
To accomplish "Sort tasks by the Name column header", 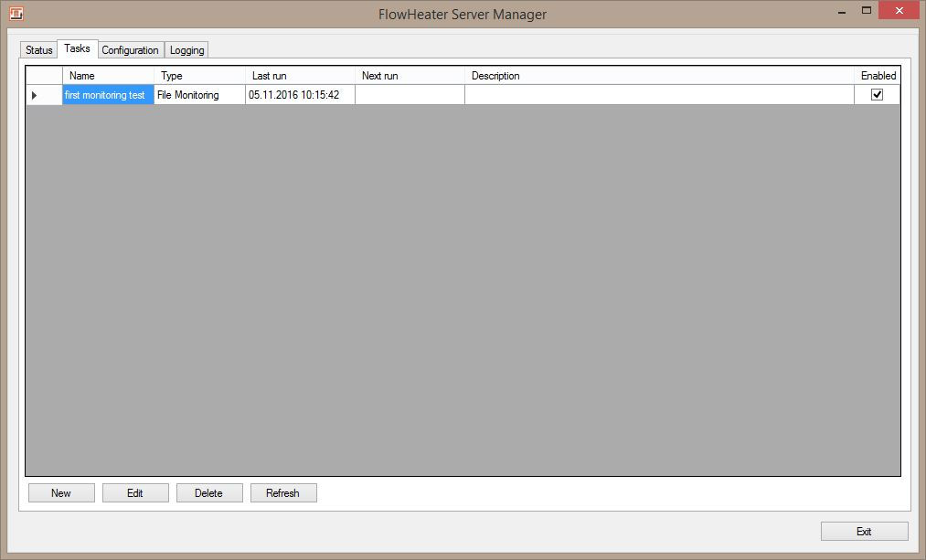I will tap(108, 76).
